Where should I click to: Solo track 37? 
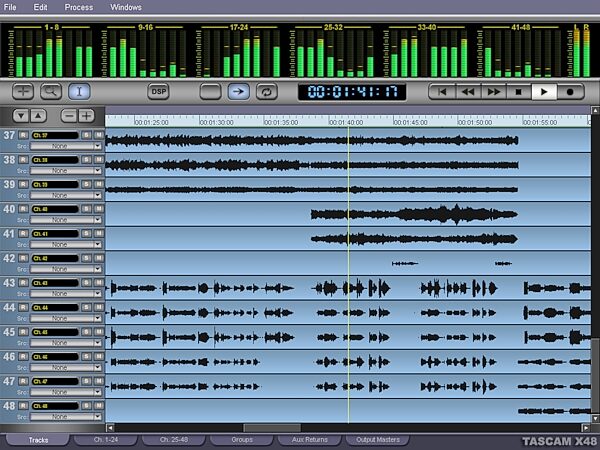click(x=86, y=135)
